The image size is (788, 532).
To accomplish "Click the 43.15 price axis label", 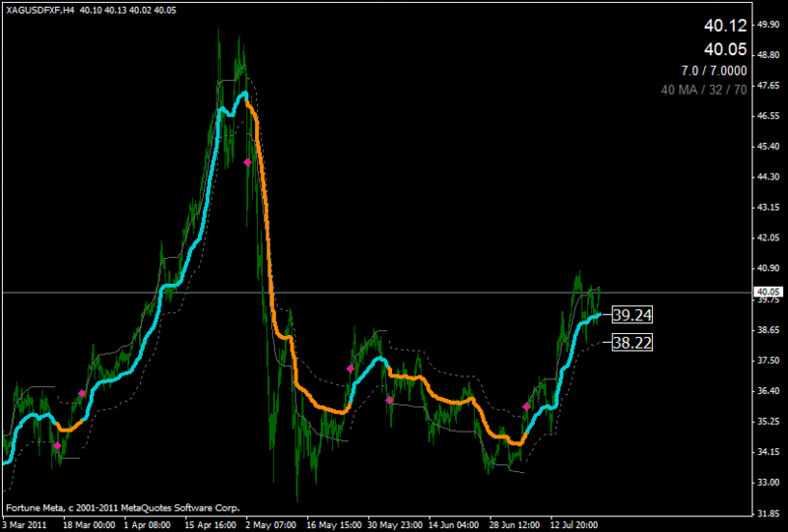I will [x=768, y=207].
